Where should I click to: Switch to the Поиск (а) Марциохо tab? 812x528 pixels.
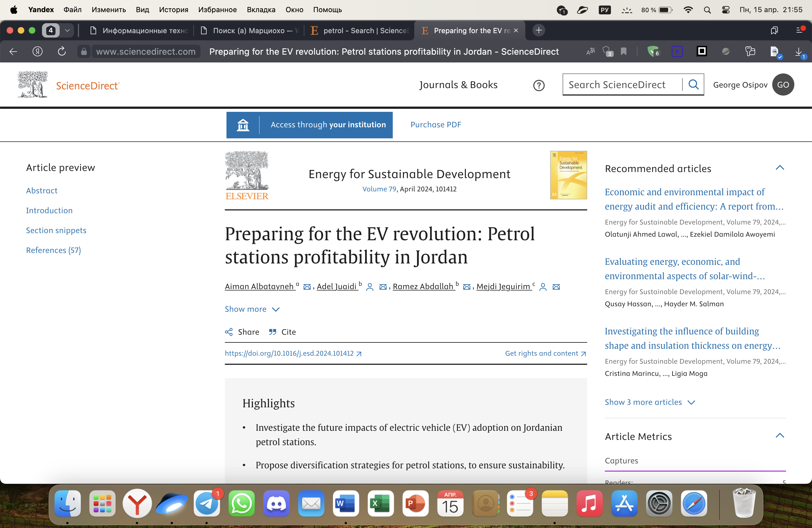249,31
